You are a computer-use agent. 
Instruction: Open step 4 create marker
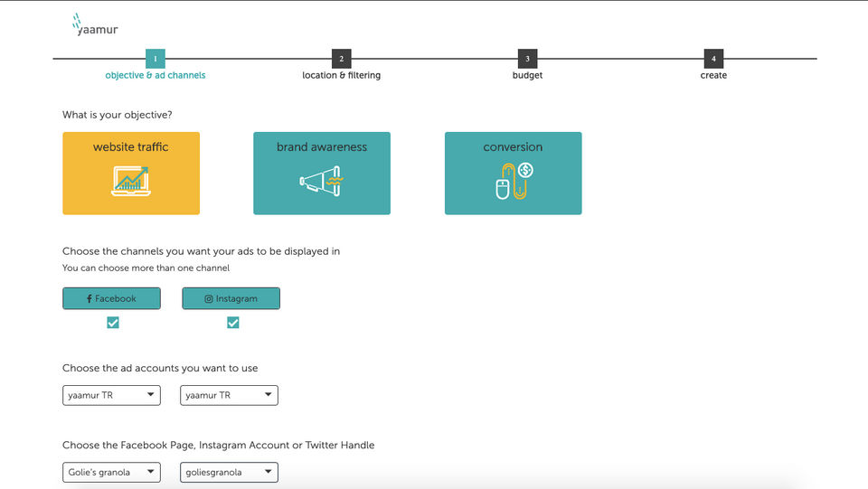coord(713,59)
